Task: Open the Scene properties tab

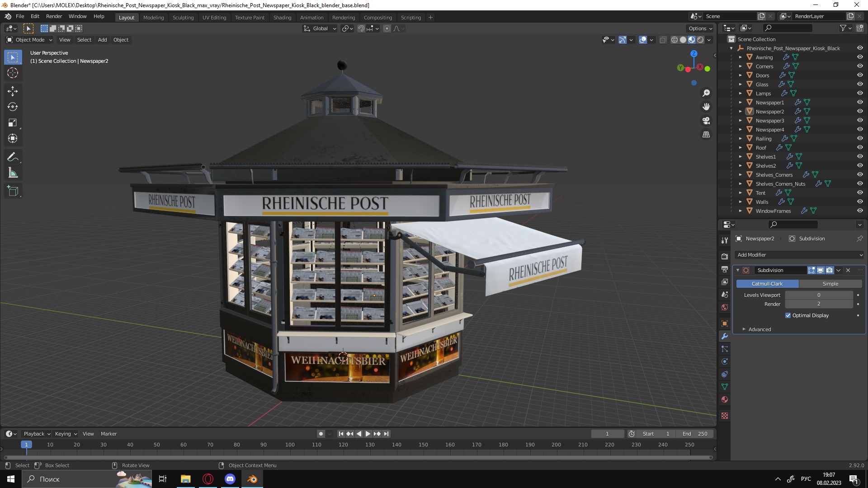Action: 725,295
